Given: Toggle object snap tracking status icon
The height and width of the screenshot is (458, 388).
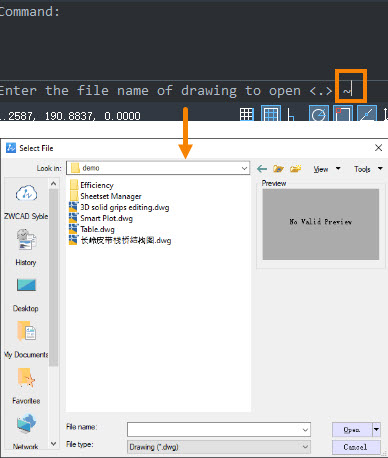Looking at the screenshot, I should click(367, 114).
